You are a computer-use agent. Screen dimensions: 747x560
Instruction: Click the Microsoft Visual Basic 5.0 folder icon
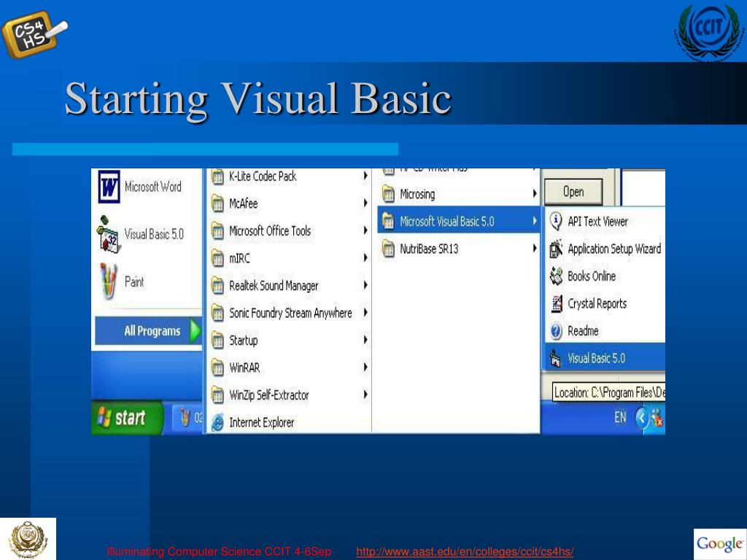point(388,221)
